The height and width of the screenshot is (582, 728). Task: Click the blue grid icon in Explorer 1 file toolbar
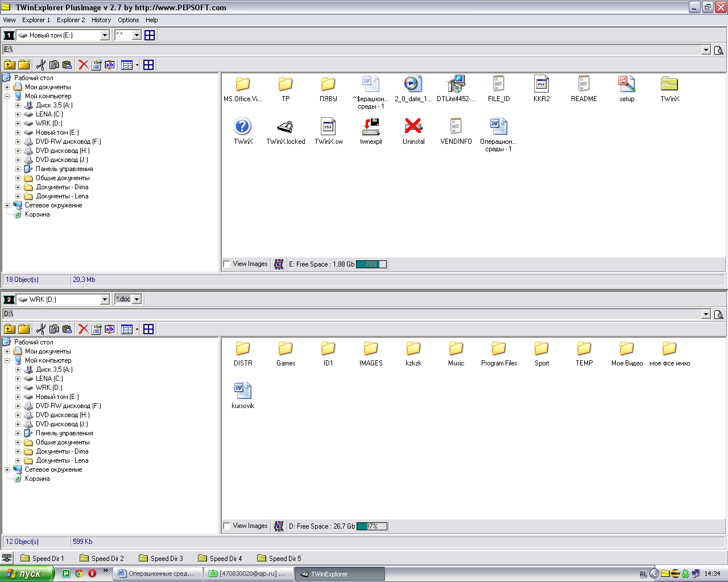point(148,65)
